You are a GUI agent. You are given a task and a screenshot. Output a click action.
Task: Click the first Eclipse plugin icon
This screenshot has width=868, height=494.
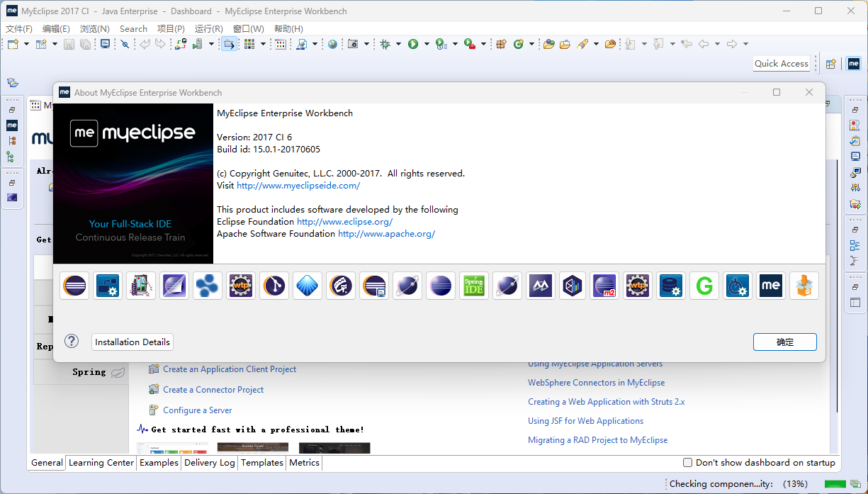(74, 286)
